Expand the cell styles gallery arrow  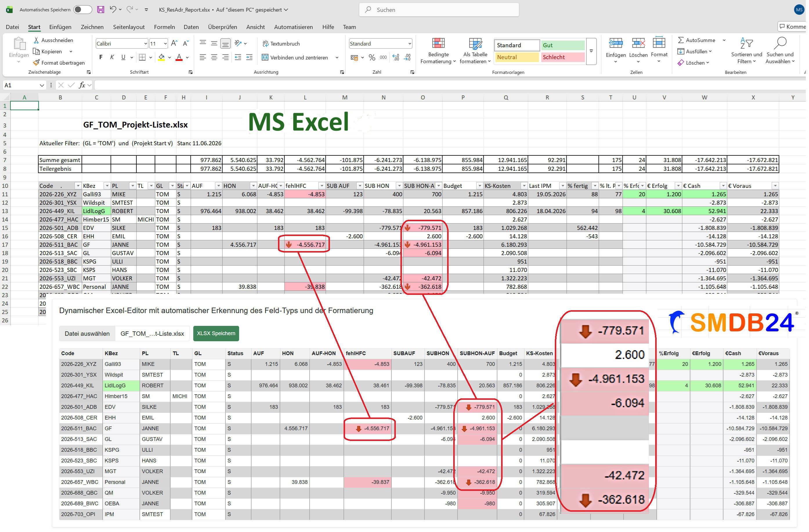[591, 51]
